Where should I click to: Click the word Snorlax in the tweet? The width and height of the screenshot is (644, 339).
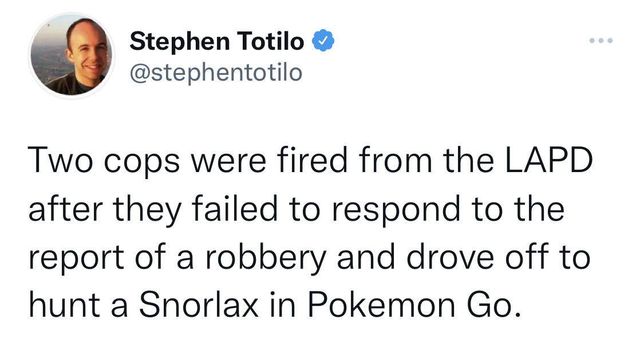199,305
